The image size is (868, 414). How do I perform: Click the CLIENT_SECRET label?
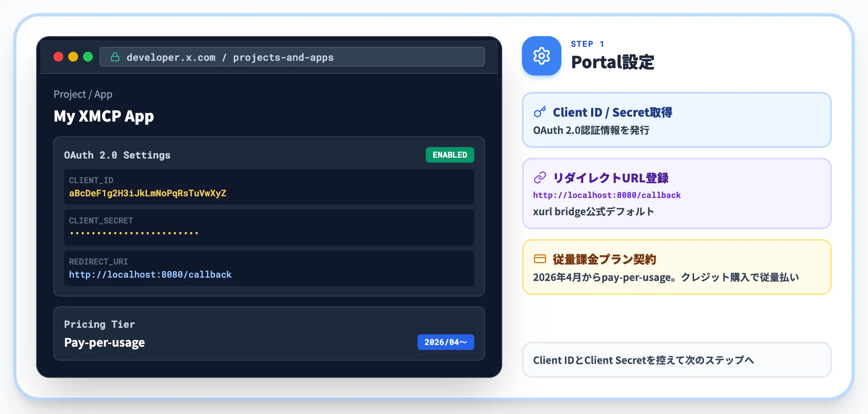click(101, 221)
